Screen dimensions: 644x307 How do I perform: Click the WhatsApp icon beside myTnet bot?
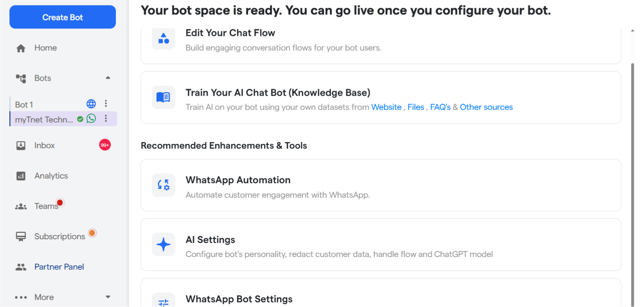point(91,119)
